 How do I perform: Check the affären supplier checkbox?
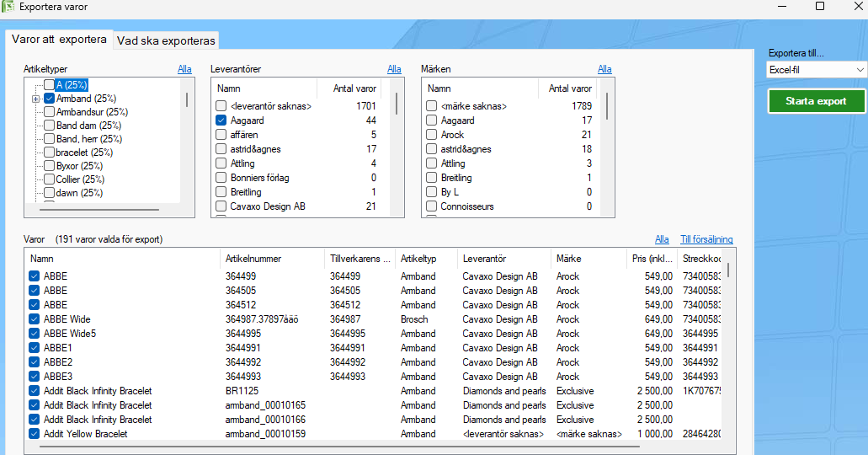tap(221, 135)
